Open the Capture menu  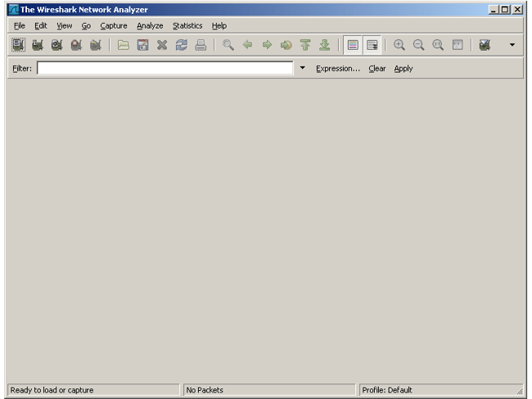(113, 25)
